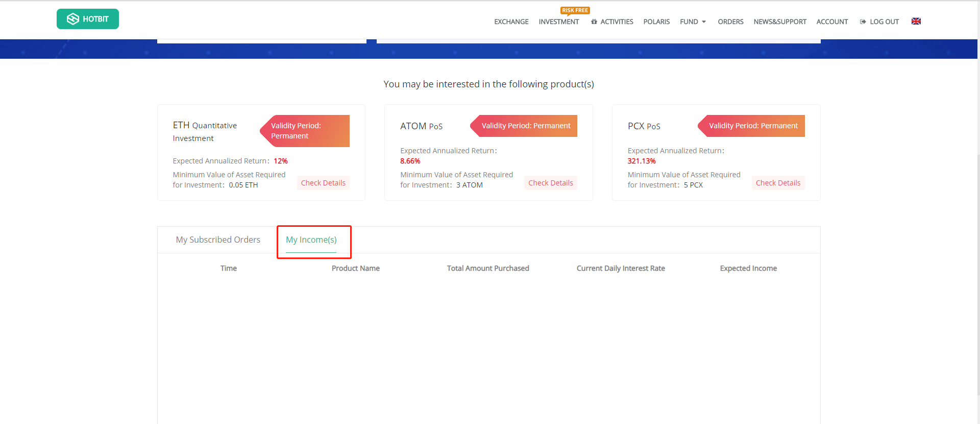Click the Risk Free badge
The image size is (980, 424).
pyautogui.click(x=575, y=10)
